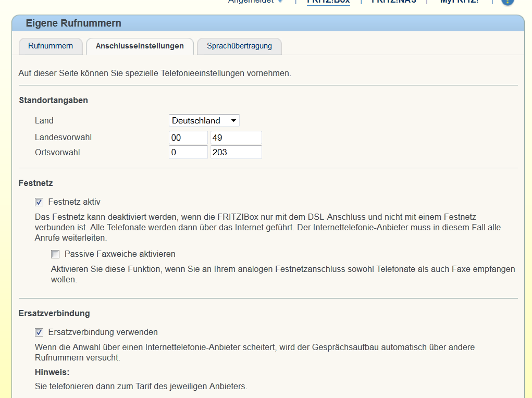Enable Passive Faxweiche aktivieren checkbox
Image resolution: width=532 pixels, height=398 pixels.
pos(55,254)
